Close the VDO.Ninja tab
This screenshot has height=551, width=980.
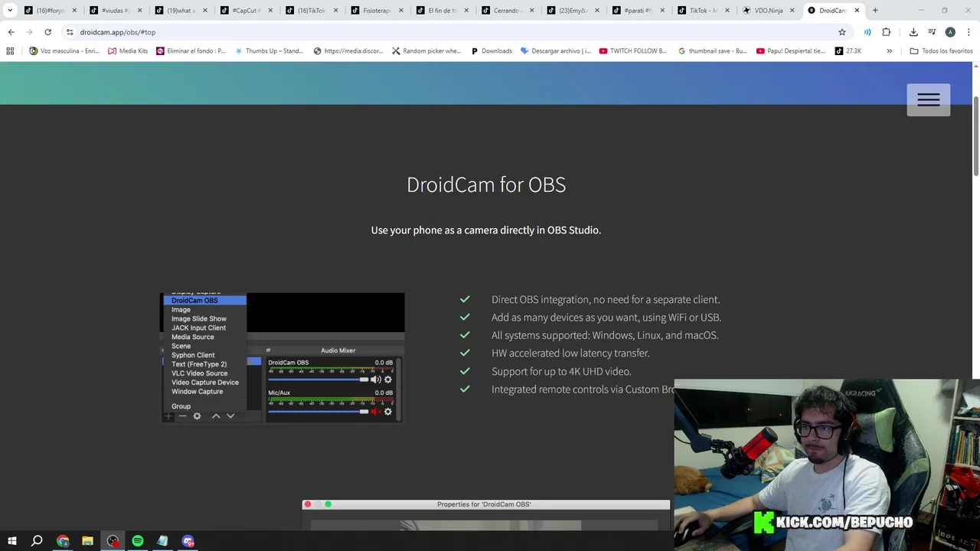pos(792,11)
